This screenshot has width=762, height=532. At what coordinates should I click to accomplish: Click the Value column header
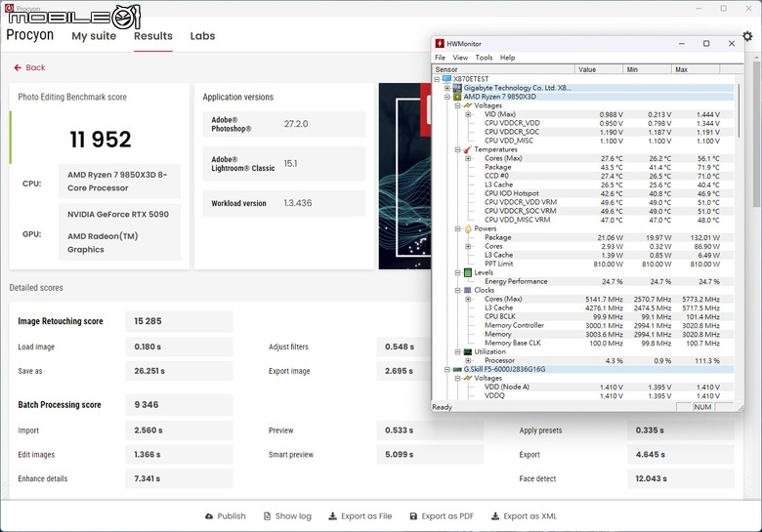point(599,69)
